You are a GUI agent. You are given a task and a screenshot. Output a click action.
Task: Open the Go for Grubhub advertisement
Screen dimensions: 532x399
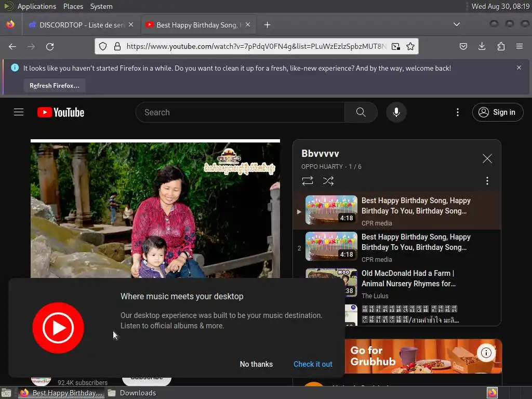423,356
